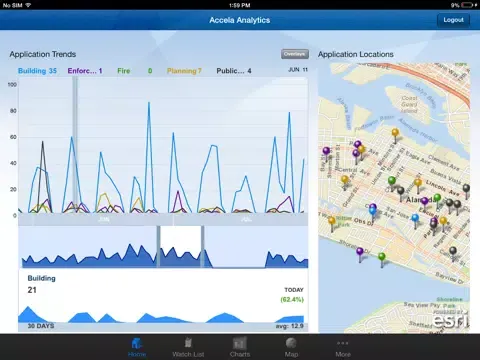Click the left handle of the date range selector
The height and width of the screenshot is (360, 480).
pos(159,247)
